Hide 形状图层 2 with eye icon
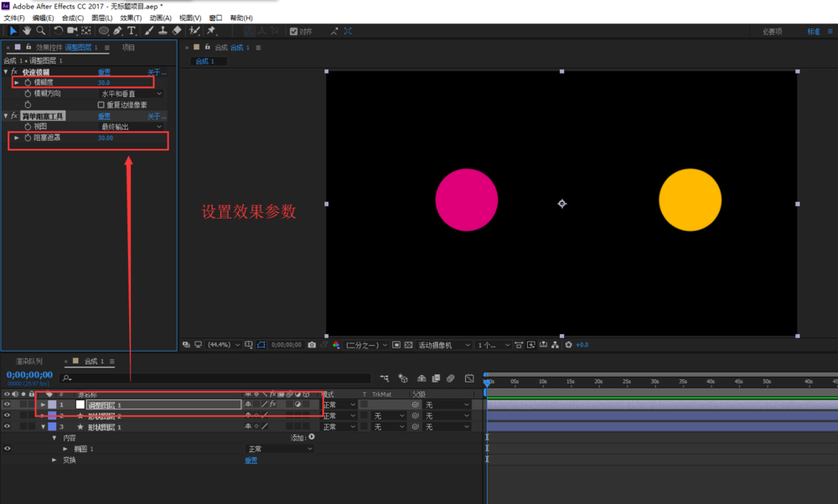The height and width of the screenshot is (504, 838). click(x=7, y=415)
